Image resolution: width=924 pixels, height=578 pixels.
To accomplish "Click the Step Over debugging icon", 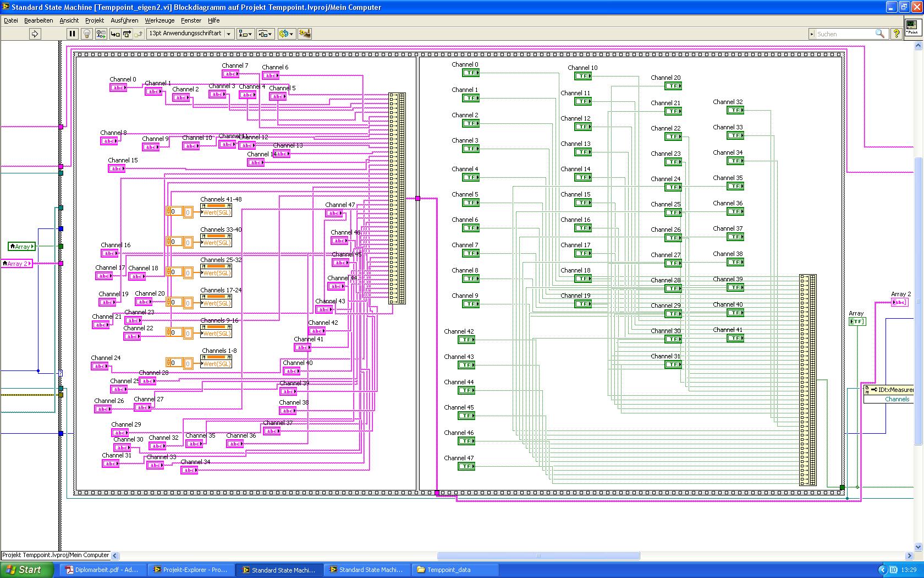I will point(127,34).
